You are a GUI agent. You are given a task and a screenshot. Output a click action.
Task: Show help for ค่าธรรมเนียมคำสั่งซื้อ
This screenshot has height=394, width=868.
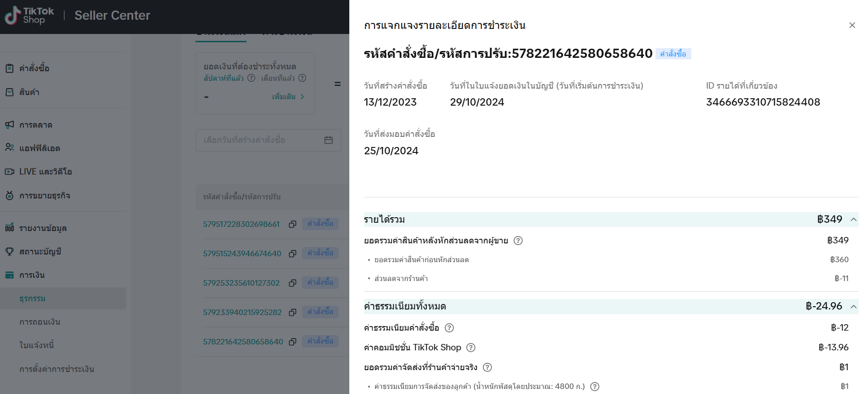pos(449,328)
